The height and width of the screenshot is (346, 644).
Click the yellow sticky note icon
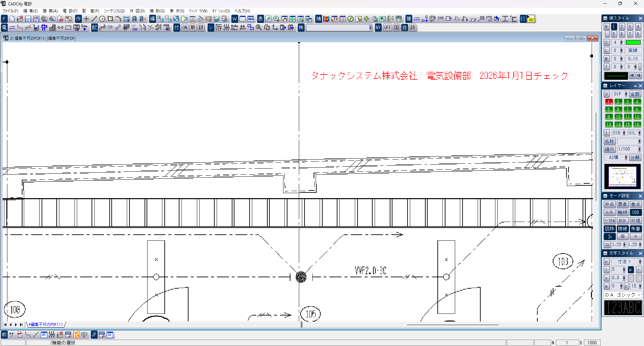[x=531, y=19]
